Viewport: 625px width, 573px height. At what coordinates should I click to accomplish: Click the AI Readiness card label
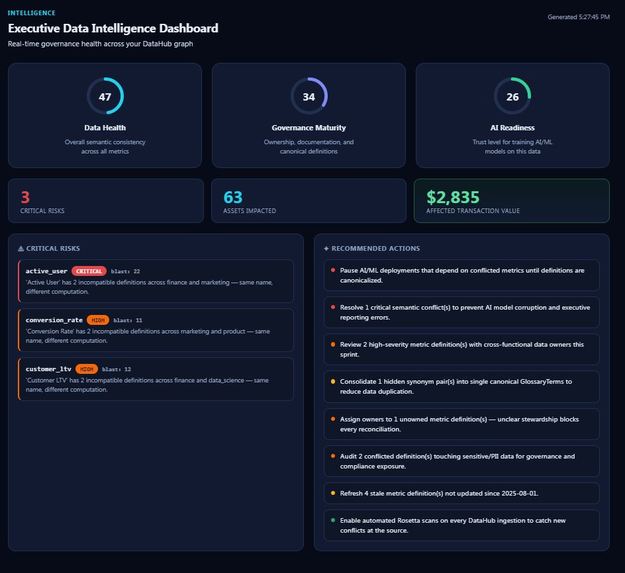513,128
